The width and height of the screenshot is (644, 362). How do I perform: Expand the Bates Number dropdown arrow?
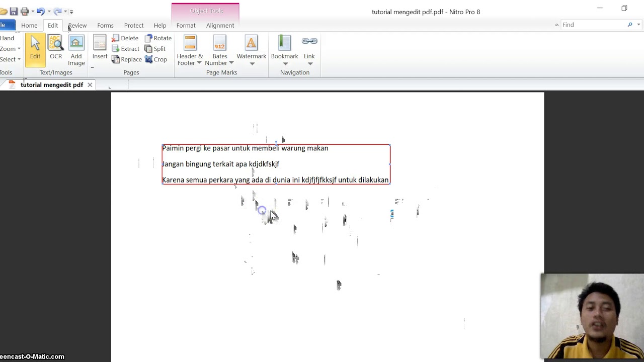pyautogui.click(x=231, y=63)
